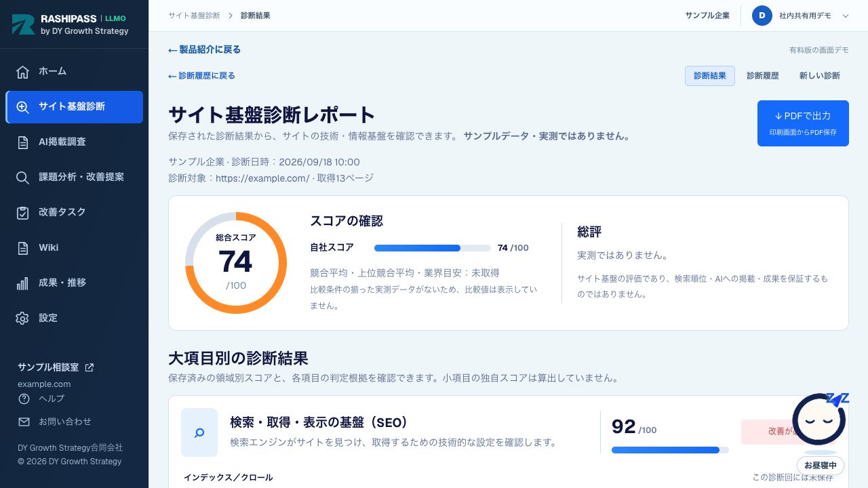Click the 改善タスク clipboard icon
This screenshot has width=868, height=488.
[x=22, y=213]
